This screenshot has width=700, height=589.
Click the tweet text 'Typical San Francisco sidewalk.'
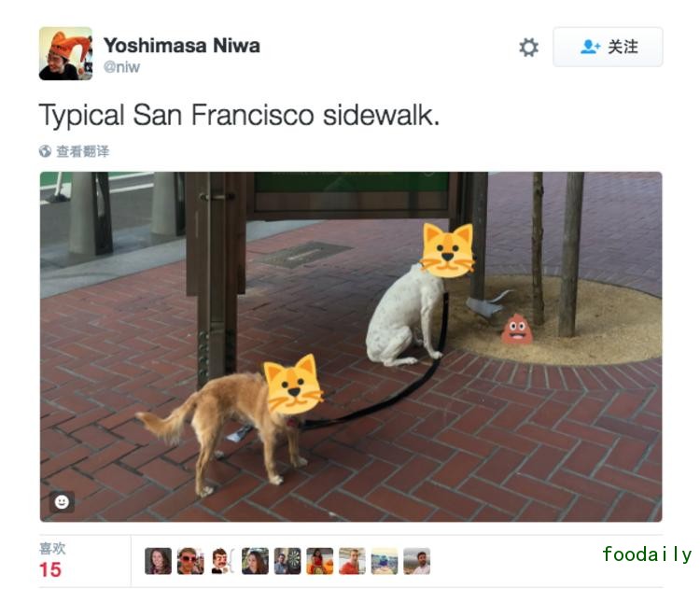point(240,115)
